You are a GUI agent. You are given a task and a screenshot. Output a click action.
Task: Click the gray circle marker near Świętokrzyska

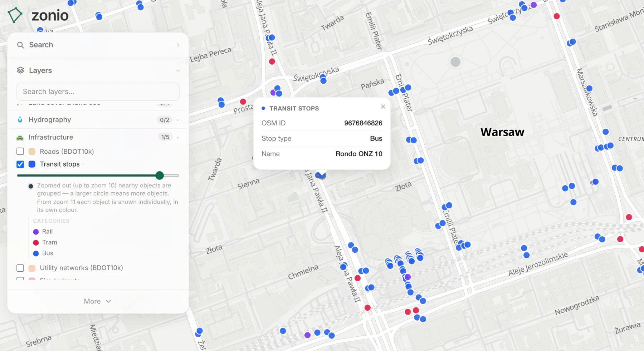pyautogui.click(x=455, y=62)
